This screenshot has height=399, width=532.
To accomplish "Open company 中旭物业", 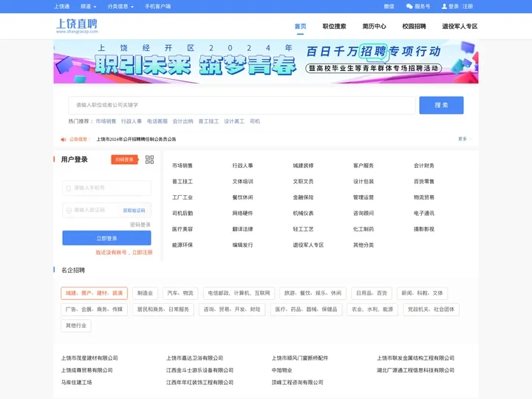I will click(x=282, y=370).
